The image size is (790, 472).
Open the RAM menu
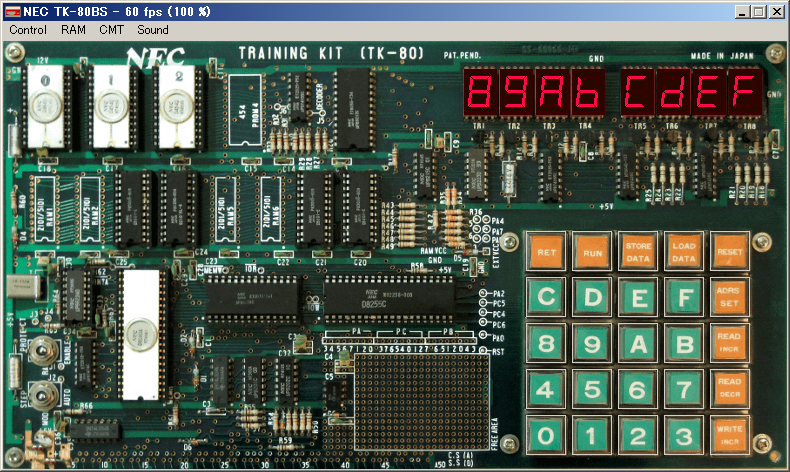pos(73,30)
